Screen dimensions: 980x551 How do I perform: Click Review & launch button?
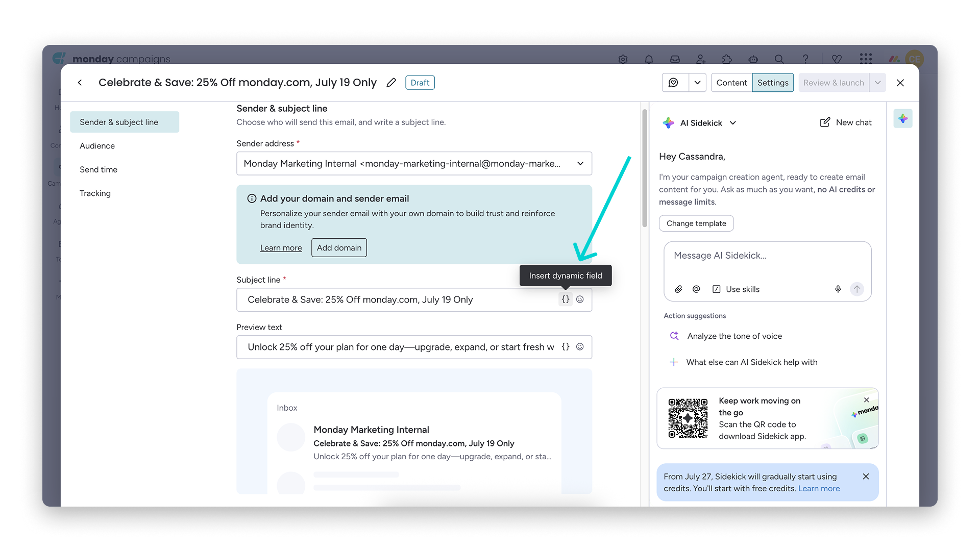pos(834,83)
